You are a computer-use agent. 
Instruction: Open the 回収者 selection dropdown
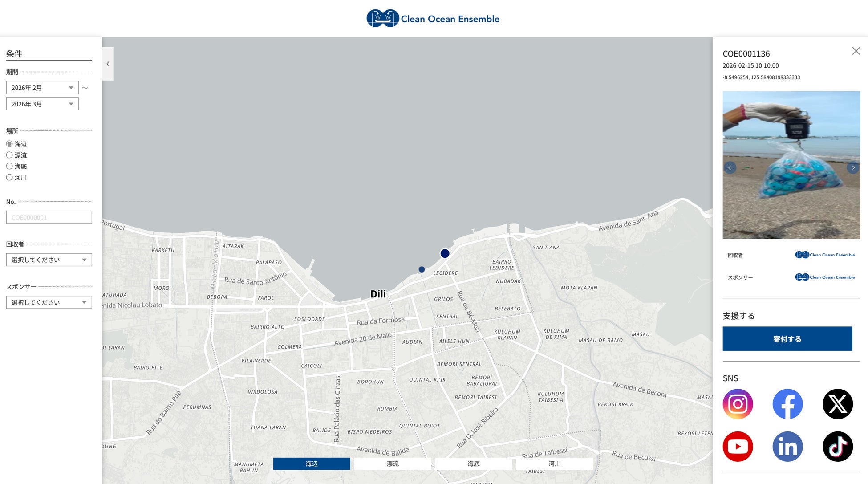(x=49, y=260)
